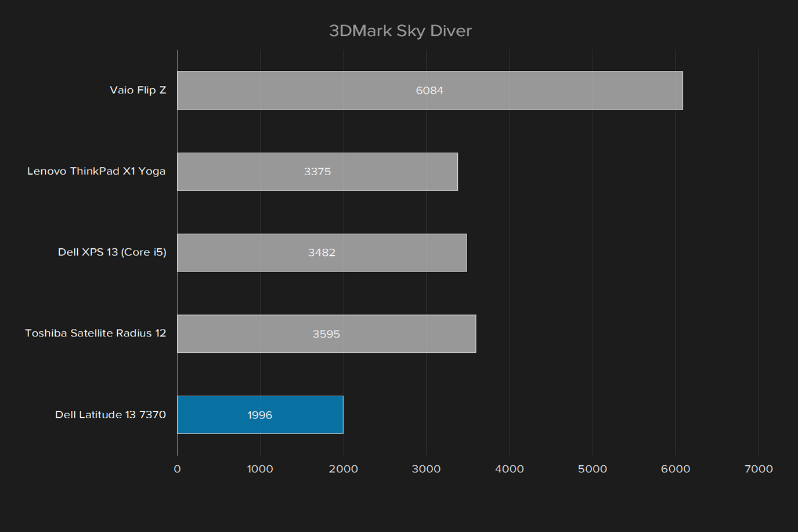Image resolution: width=798 pixels, height=532 pixels.
Task: Click the 3595 value label
Action: point(326,334)
